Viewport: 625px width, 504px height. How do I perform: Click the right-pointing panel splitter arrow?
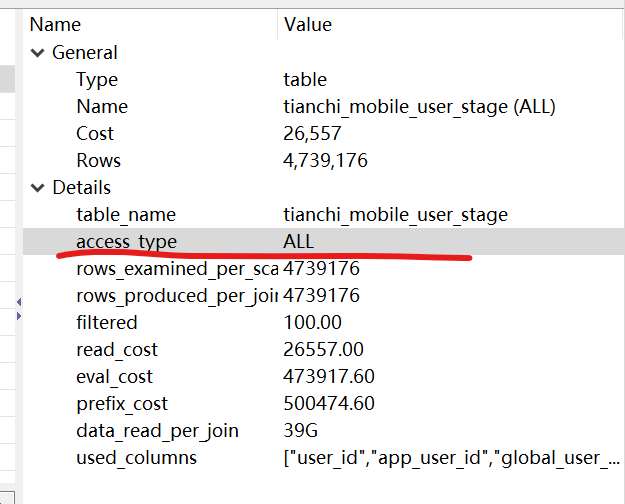click(19, 316)
